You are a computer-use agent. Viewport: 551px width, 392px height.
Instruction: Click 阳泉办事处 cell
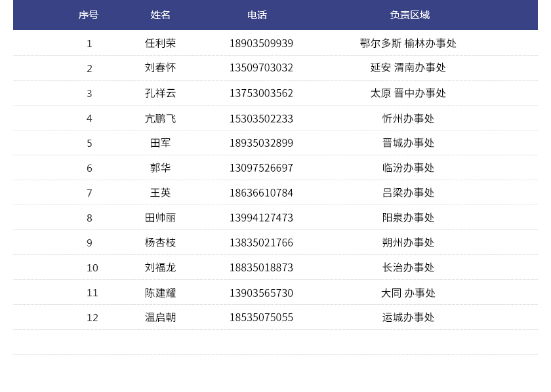408,218
